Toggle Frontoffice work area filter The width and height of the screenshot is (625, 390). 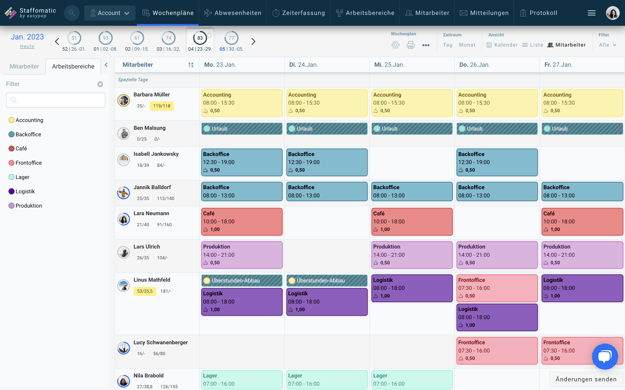pos(25,163)
